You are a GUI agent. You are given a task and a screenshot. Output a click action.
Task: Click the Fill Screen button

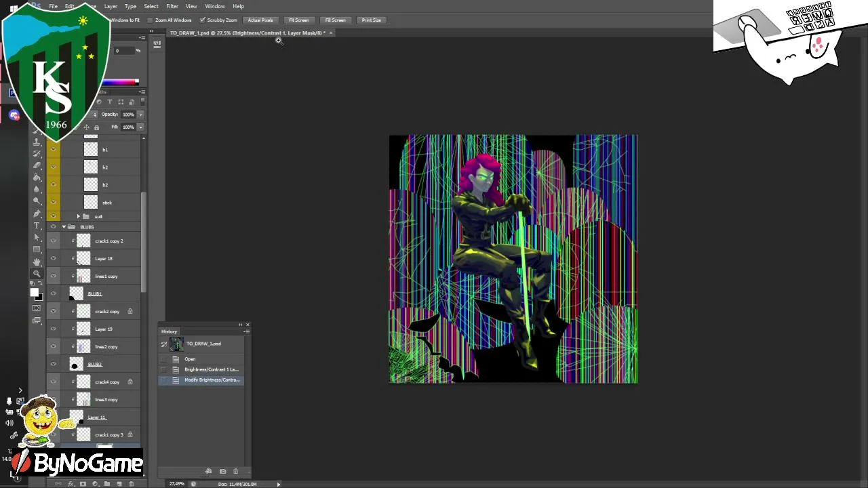[x=335, y=20]
